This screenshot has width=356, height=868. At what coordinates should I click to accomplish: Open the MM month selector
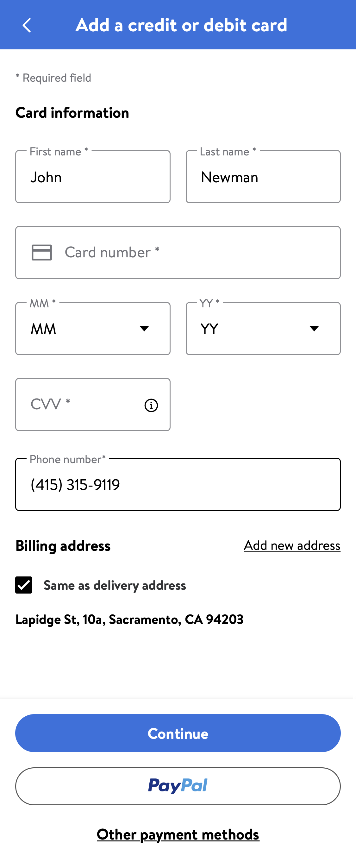(x=93, y=329)
